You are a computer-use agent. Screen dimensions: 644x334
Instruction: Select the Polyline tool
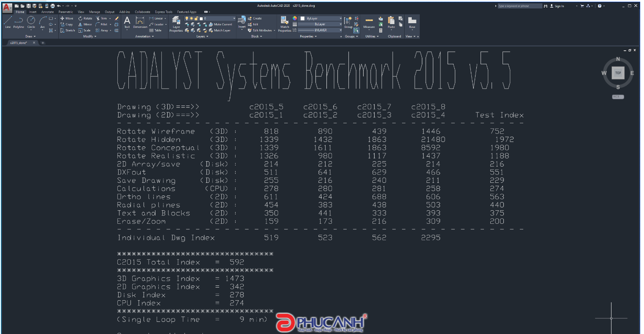pyautogui.click(x=19, y=22)
